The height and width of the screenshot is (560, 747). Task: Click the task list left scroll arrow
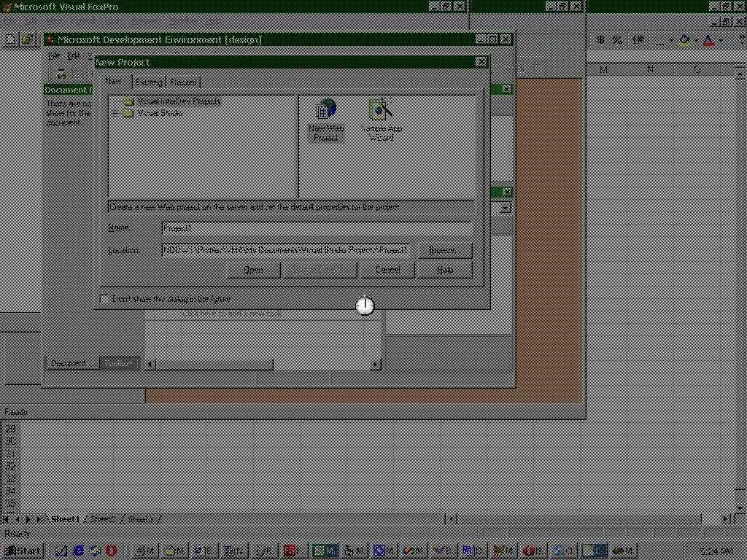[150, 365]
